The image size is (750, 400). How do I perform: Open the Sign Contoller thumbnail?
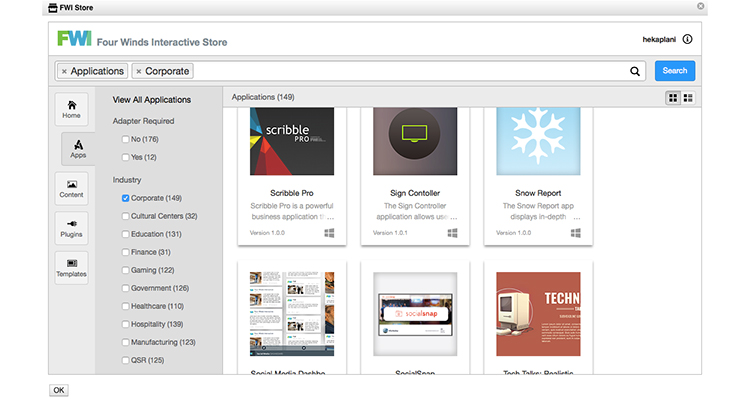415,141
